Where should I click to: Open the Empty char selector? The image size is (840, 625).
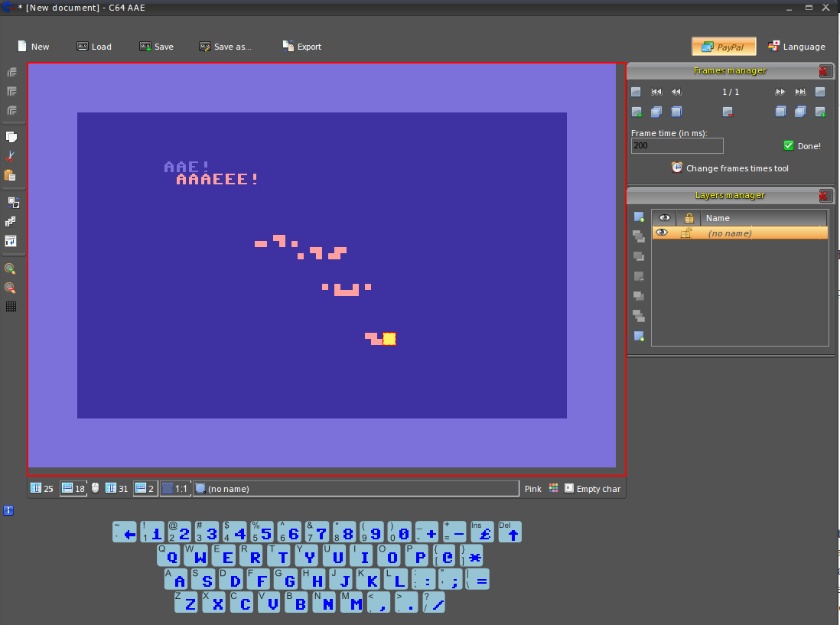(x=592, y=488)
